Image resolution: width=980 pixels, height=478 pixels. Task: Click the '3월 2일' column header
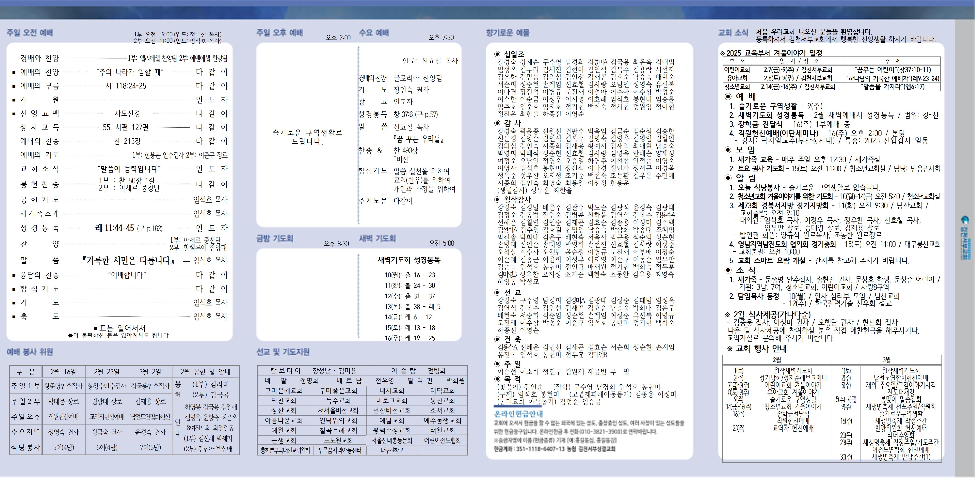point(150,372)
